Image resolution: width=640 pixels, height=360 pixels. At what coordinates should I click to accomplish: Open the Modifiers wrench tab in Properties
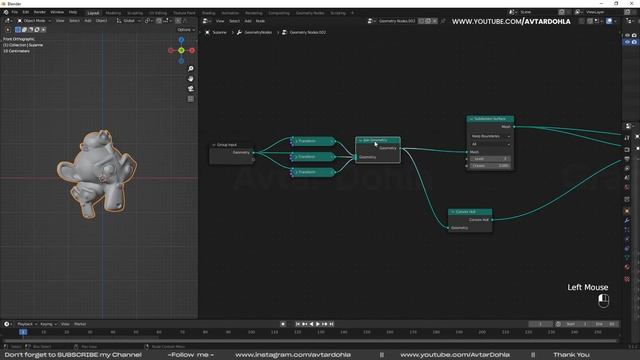click(x=627, y=220)
